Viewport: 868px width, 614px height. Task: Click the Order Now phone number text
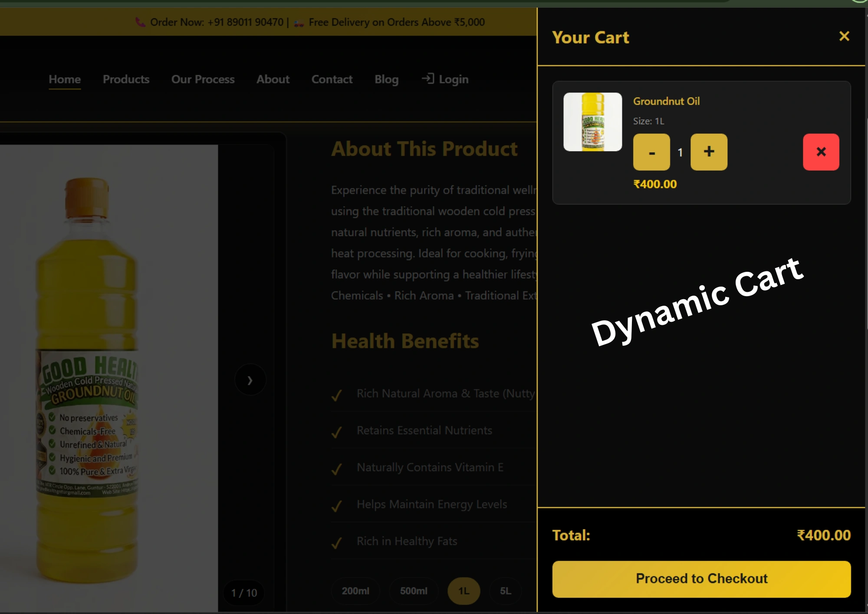[x=217, y=22]
